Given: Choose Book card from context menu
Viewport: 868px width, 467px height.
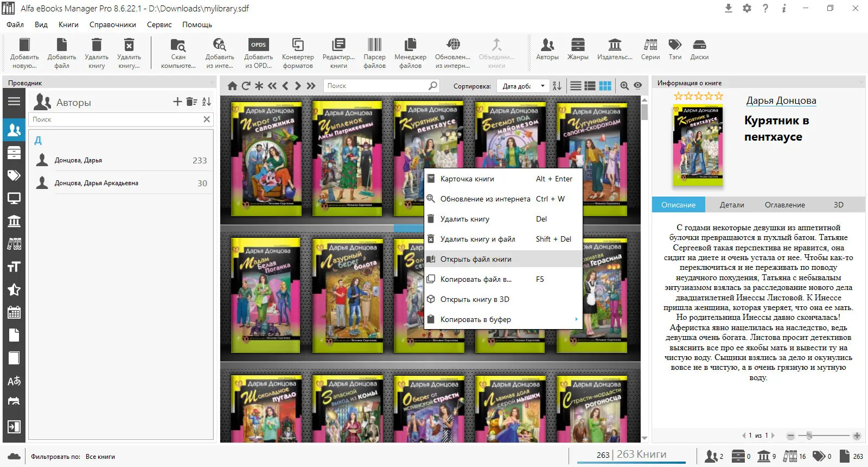Looking at the screenshot, I should click(x=503, y=179).
